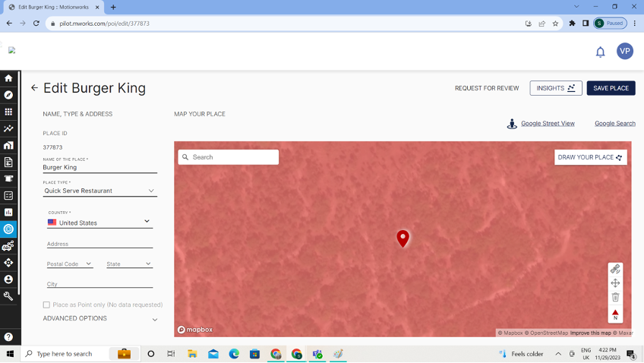Open the billboard sidebar icon

click(x=8, y=178)
